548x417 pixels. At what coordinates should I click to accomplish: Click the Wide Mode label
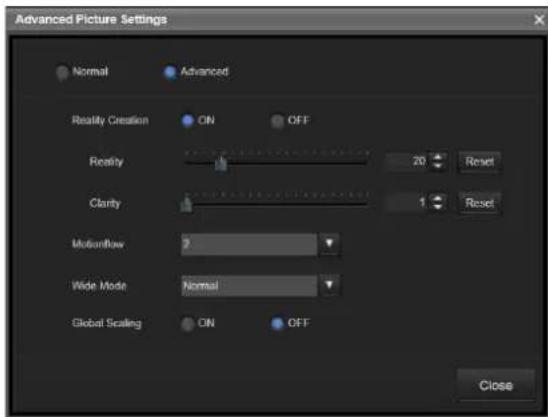pos(99,286)
